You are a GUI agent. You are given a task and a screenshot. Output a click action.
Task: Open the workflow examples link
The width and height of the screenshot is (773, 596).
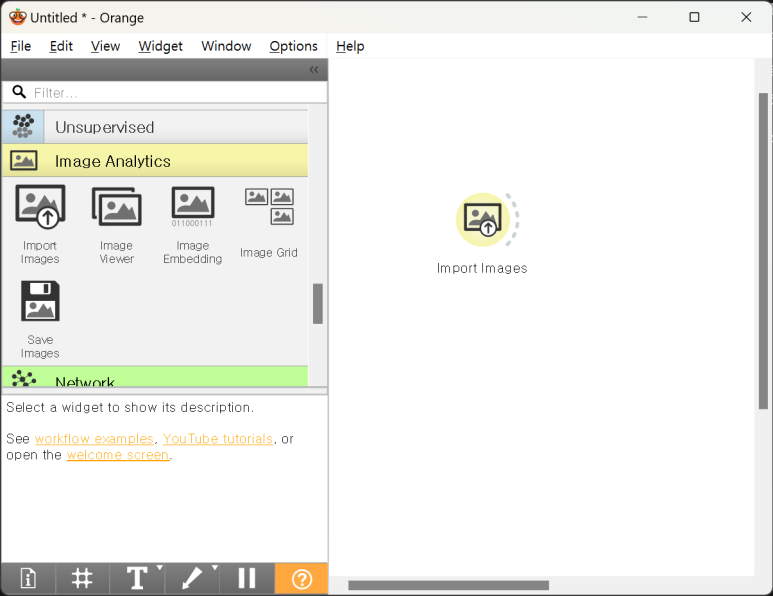pos(94,439)
